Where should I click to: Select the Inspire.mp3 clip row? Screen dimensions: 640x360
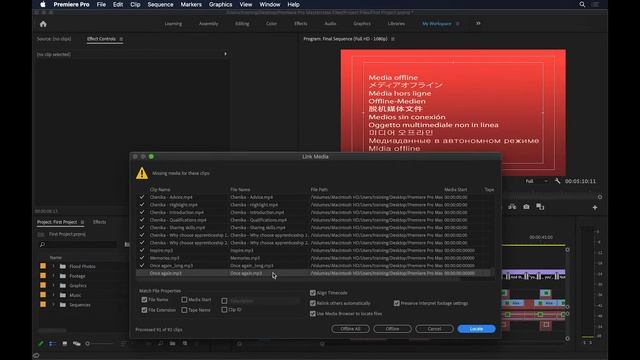point(313,250)
